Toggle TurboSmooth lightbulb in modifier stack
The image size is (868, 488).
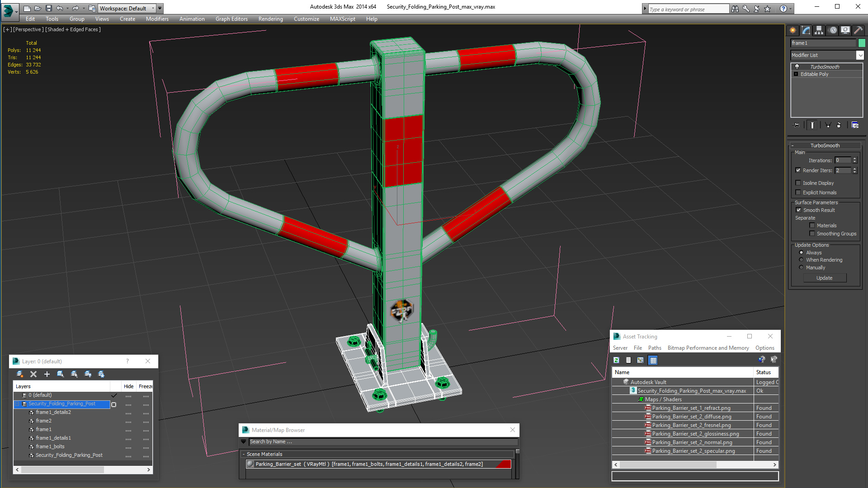(x=797, y=67)
